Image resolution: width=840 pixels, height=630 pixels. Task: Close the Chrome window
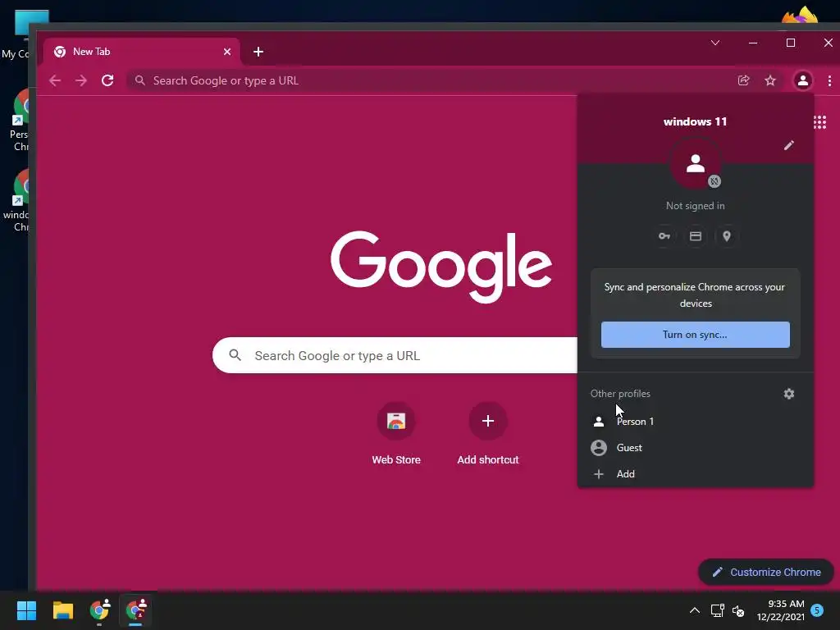click(828, 43)
